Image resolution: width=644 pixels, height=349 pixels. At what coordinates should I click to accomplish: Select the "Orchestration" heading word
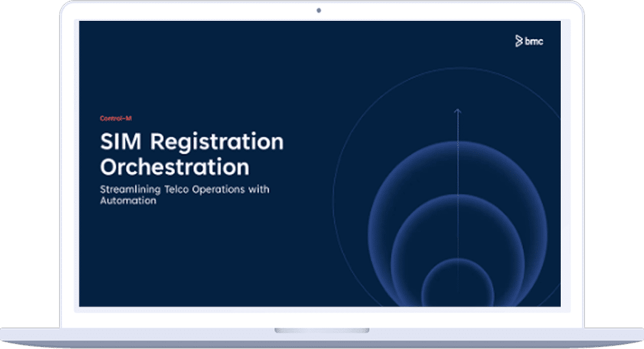coord(174,167)
